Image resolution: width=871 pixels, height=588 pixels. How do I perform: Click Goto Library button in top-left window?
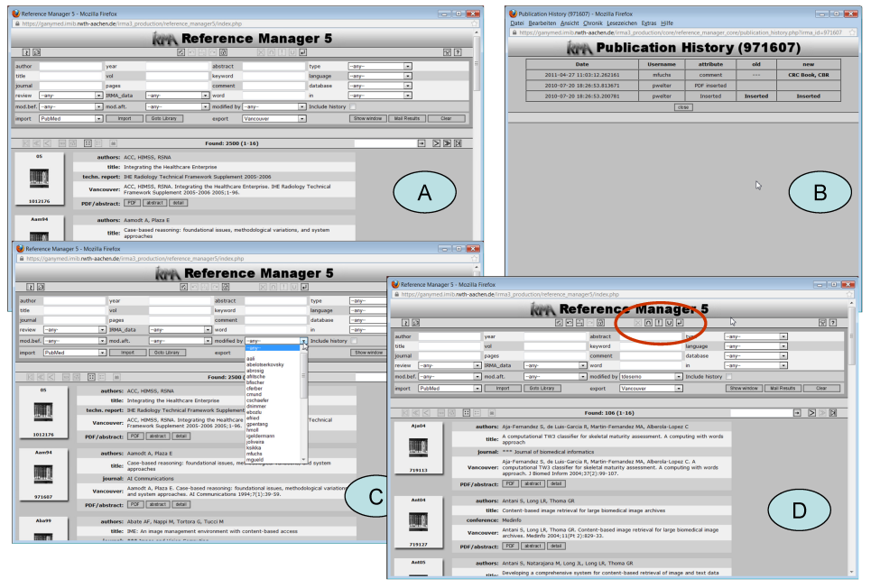click(x=164, y=119)
